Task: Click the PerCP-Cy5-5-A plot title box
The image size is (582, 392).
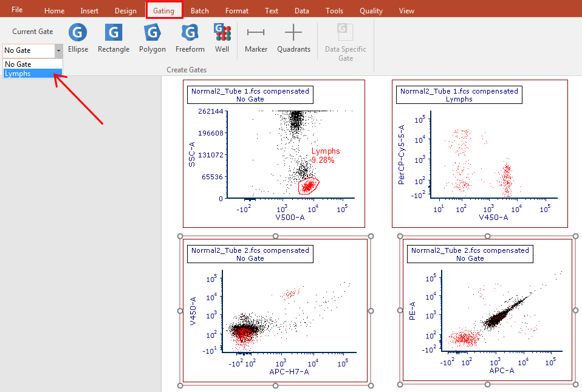Action: click(459, 95)
